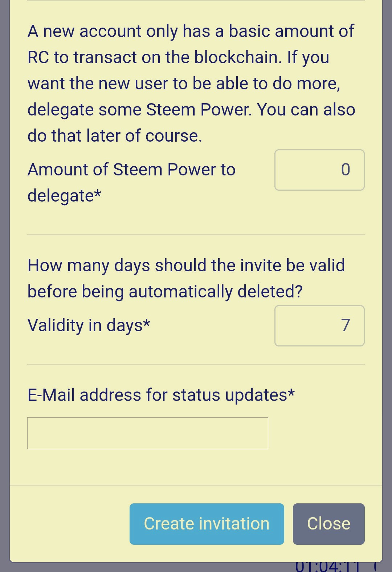This screenshot has height=572, width=392.
Task: Click the Create invitation button
Action: 207,524
